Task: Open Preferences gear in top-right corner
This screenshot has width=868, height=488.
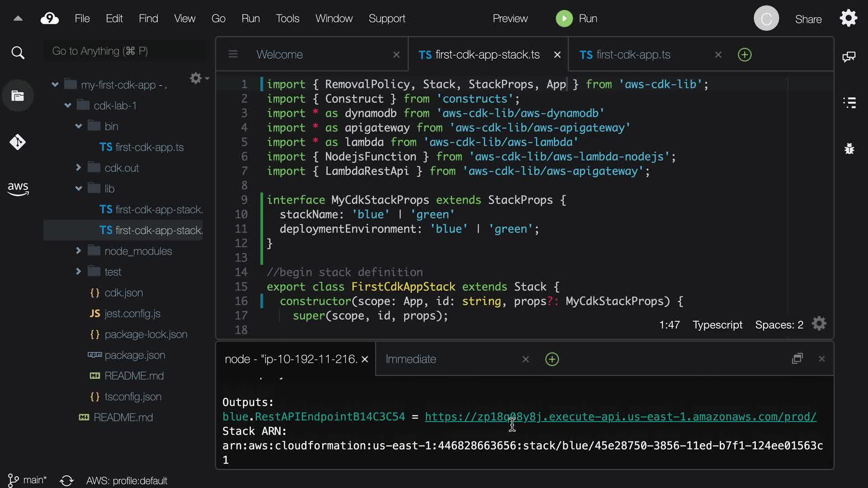Action: click(x=848, y=19)
